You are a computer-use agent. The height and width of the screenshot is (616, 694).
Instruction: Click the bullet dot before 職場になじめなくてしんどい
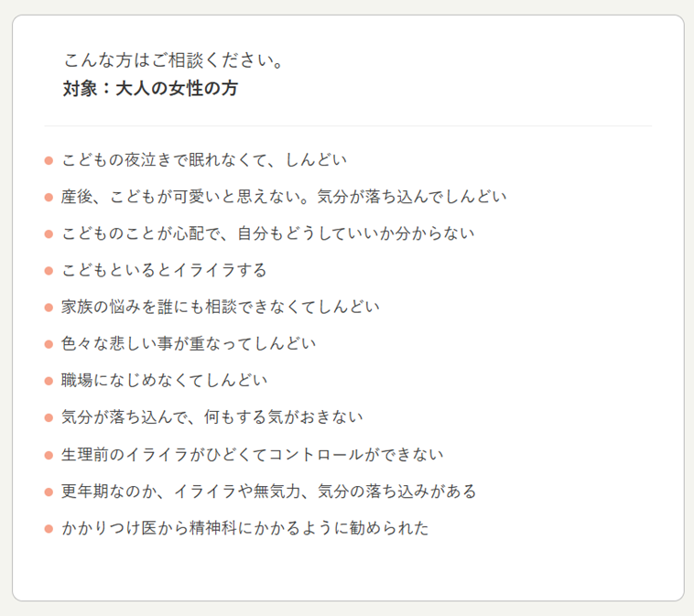click(49, 381)
